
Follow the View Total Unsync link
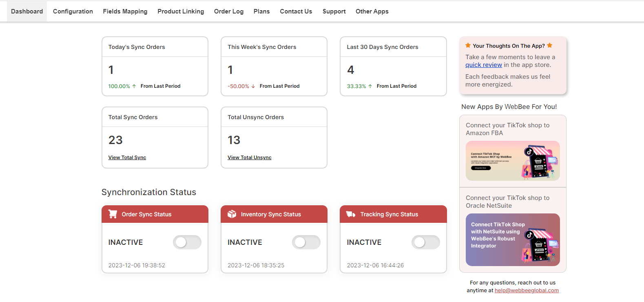250,158
